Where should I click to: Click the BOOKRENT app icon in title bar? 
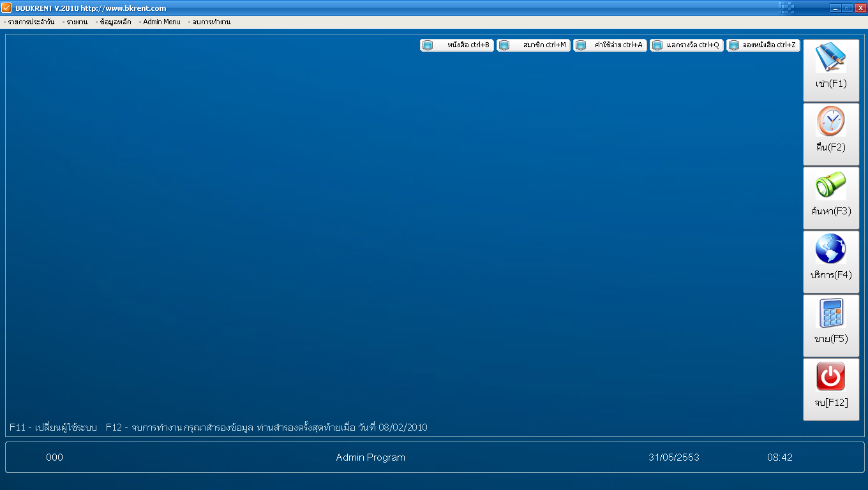tap(7, 8)
